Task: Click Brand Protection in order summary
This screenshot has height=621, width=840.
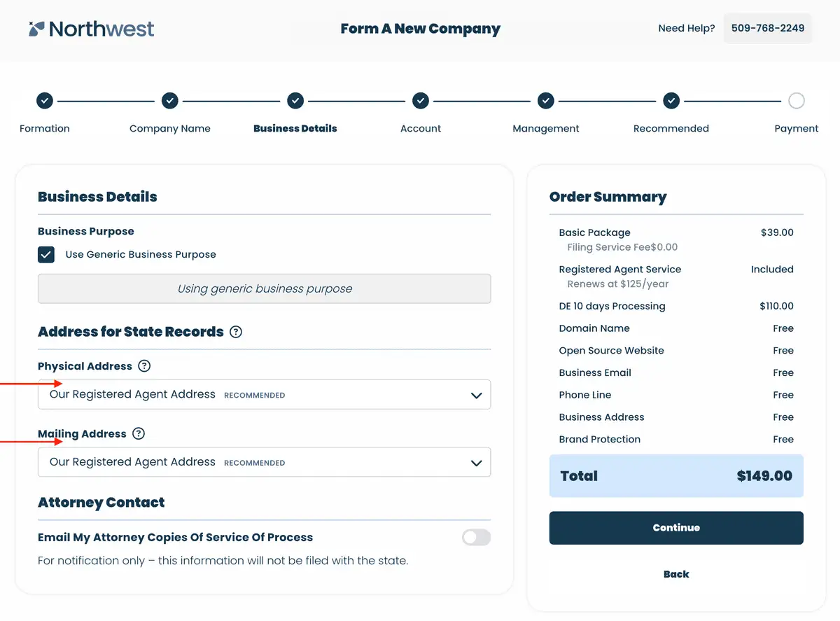Action: [x=600, y=440]
